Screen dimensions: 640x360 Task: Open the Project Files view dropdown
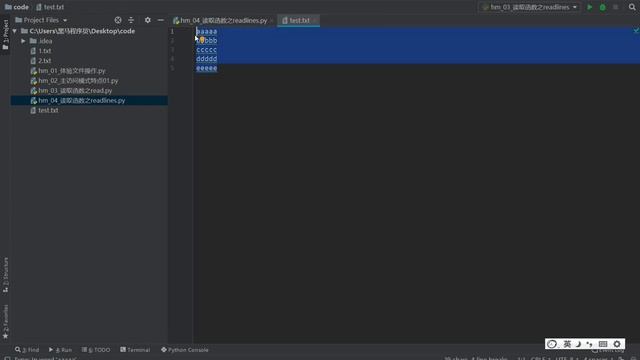(x=41, y=20)
